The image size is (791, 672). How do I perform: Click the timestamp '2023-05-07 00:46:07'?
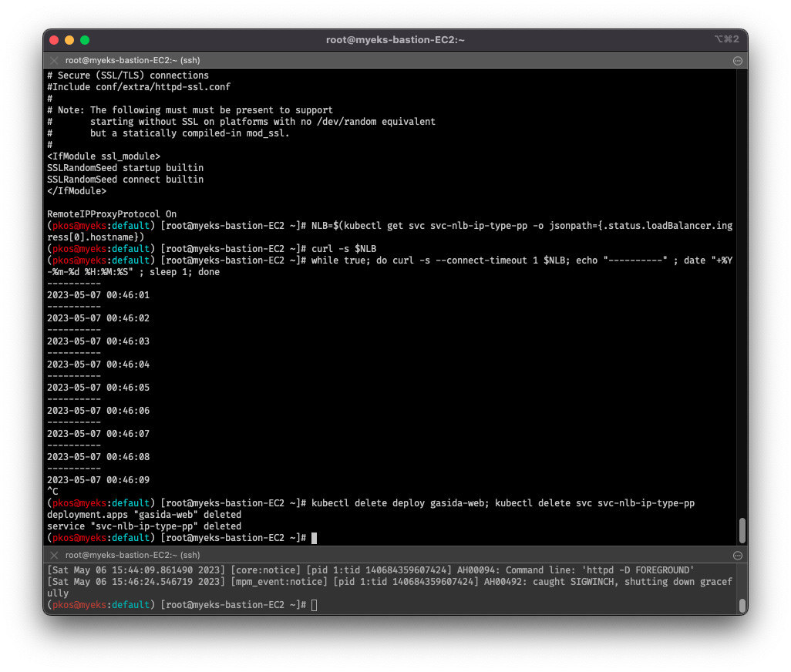(x=99, y=434)
